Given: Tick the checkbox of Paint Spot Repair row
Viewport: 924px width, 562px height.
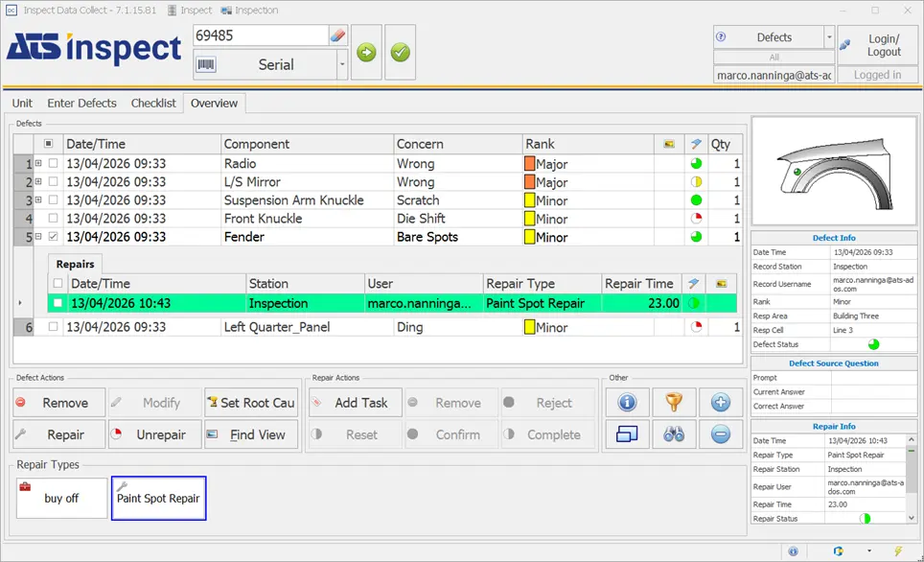Looking at the screenshot, I should (x=58, y=302).
